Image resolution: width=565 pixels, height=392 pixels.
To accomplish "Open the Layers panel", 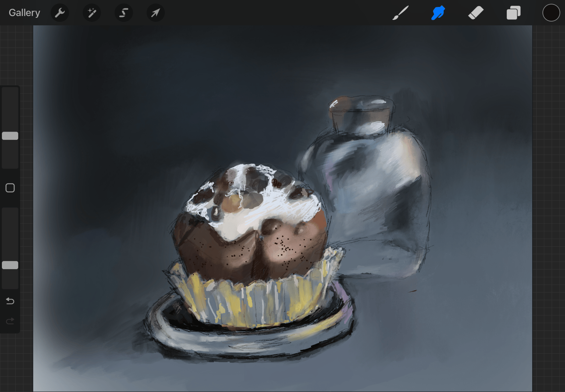I will pos(514,13).
